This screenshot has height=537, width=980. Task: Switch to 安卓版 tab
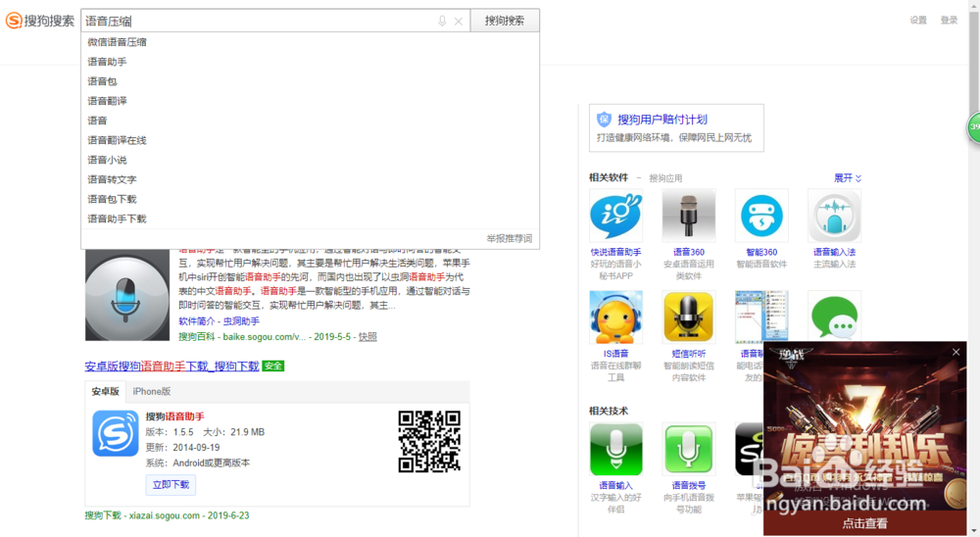(105, 391)
